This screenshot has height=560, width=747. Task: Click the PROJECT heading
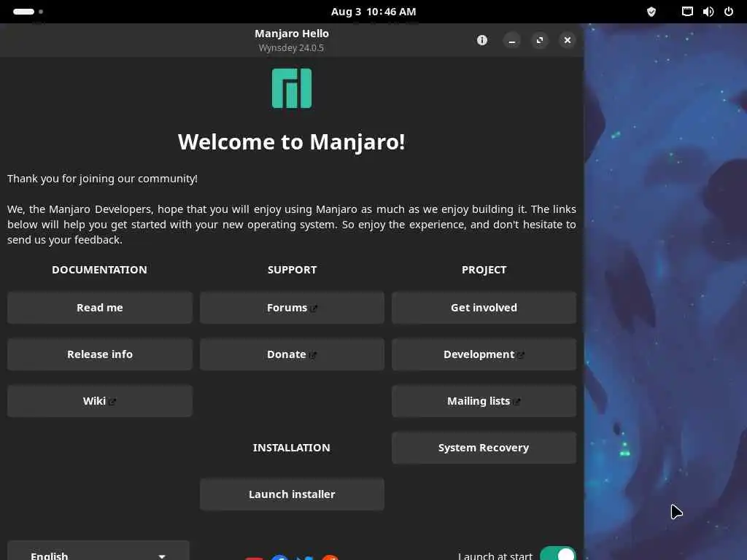pos(484,270)
